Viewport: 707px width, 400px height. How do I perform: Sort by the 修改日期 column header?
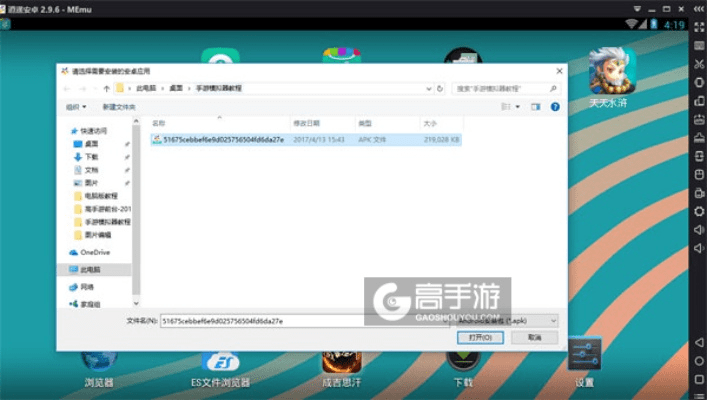(307, 123)
